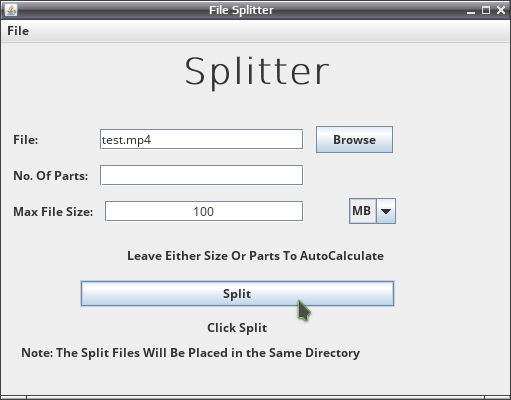The height and width of the screenshot is (400, 511).
Task: Click the 'No. Of Parts:' label
Action: click(51, 176)
